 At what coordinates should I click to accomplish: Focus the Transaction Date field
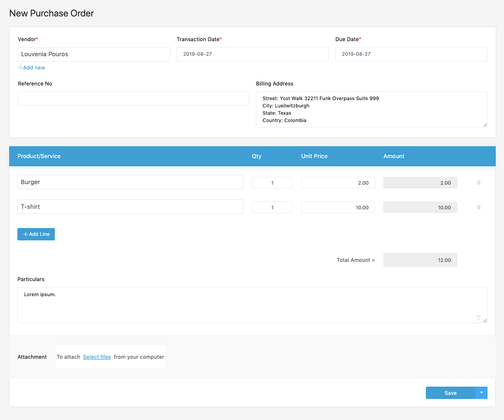(252, 54)
